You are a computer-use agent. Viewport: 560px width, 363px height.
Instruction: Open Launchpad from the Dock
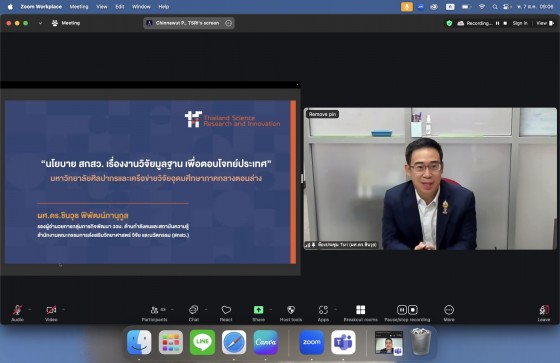tap(171, 342)
